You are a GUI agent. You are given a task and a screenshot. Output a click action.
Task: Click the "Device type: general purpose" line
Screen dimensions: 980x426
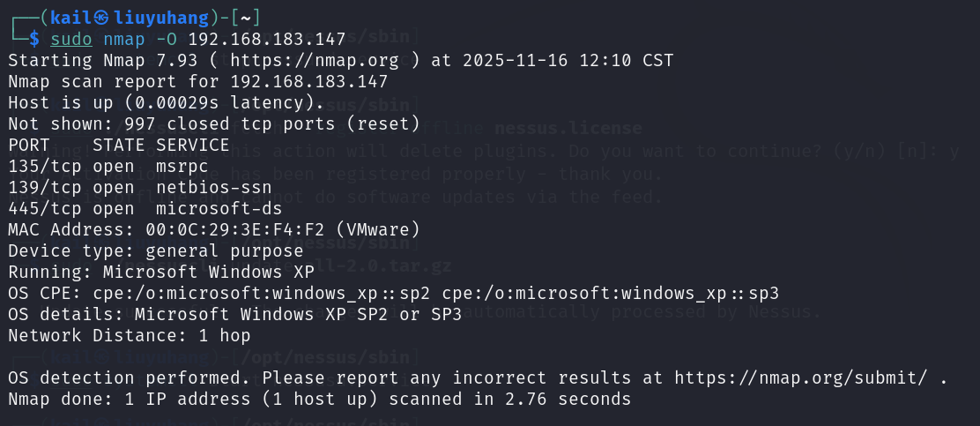pos(155,250)
